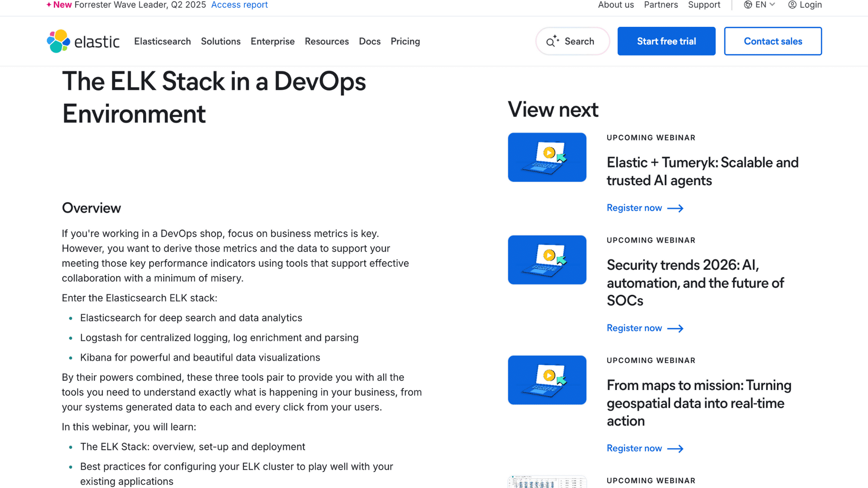Viewport: 868px width, 488px height.
Task: Play the geospatial data webinar thumbnail
Action: (x=547, y=380)
